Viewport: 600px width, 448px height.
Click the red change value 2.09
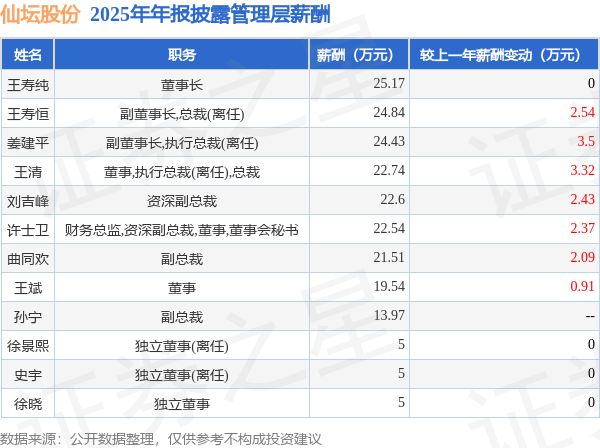(x=582, y=257)
